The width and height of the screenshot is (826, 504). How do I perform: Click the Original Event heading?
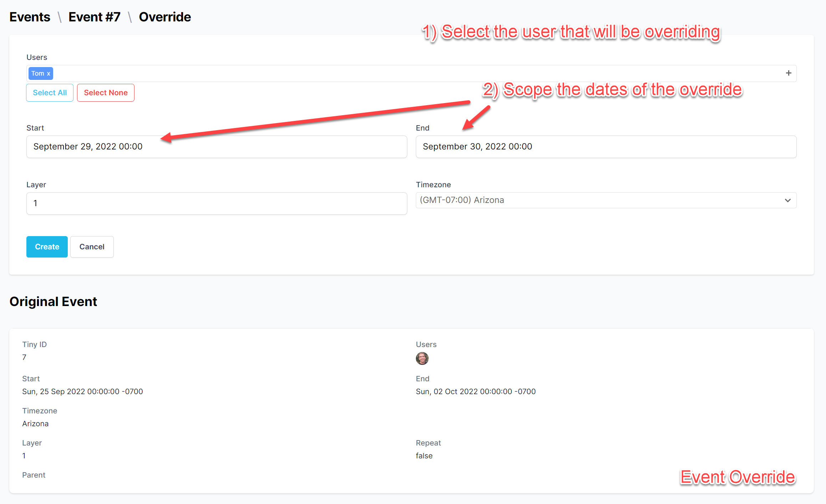click(53, 302)
